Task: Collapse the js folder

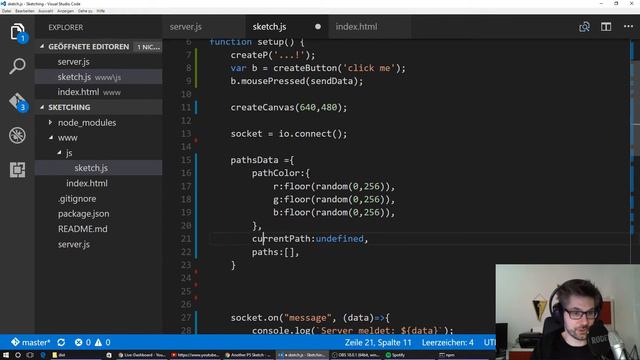Action: (x=60, y=153)
